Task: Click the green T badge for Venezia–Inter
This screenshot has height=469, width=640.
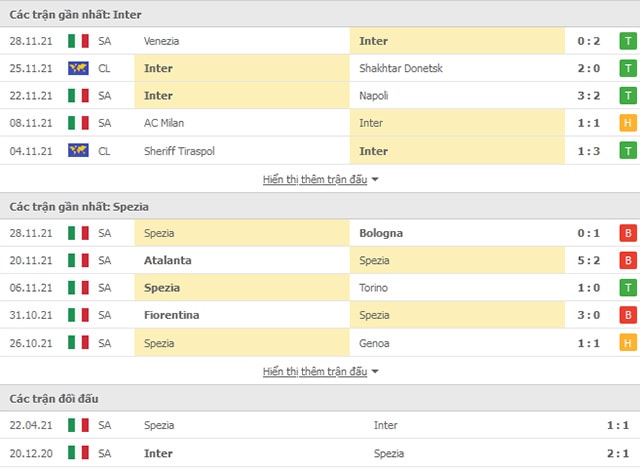Action: click(628, 41)
